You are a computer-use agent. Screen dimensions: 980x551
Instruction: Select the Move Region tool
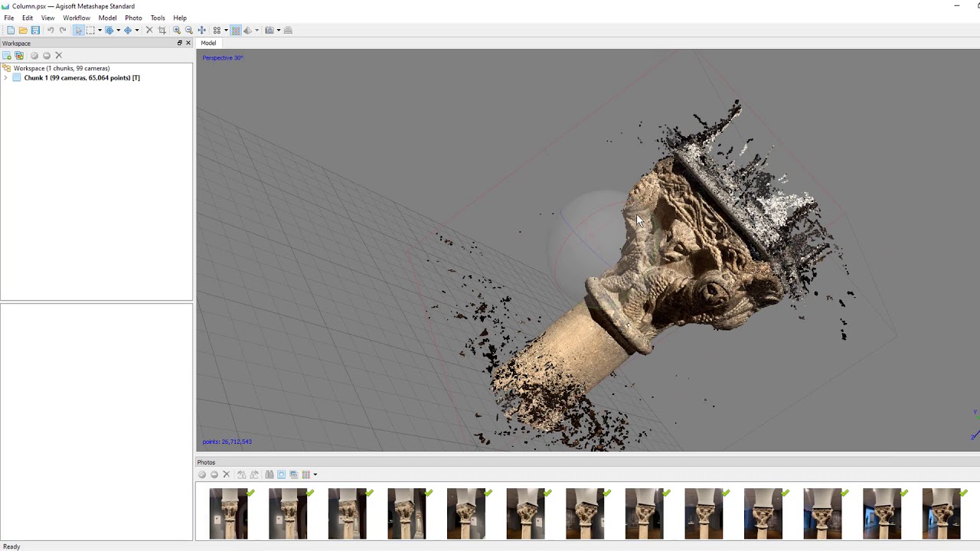109,31
